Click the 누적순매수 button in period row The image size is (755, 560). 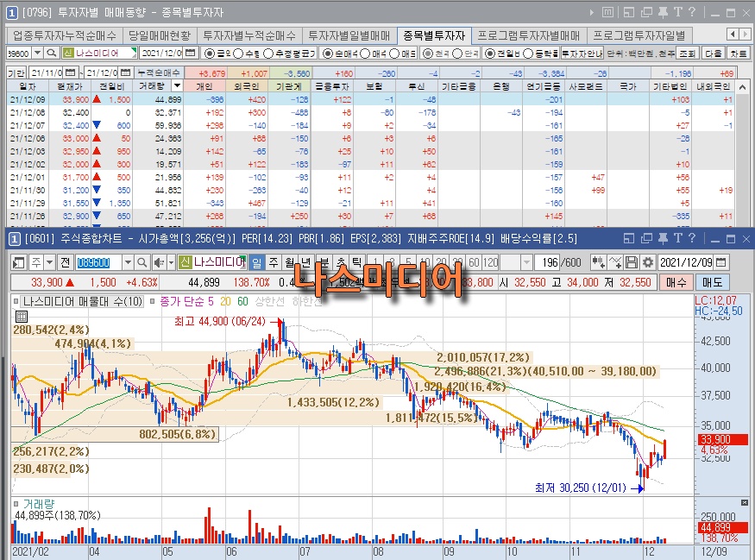tap(159, 72)
